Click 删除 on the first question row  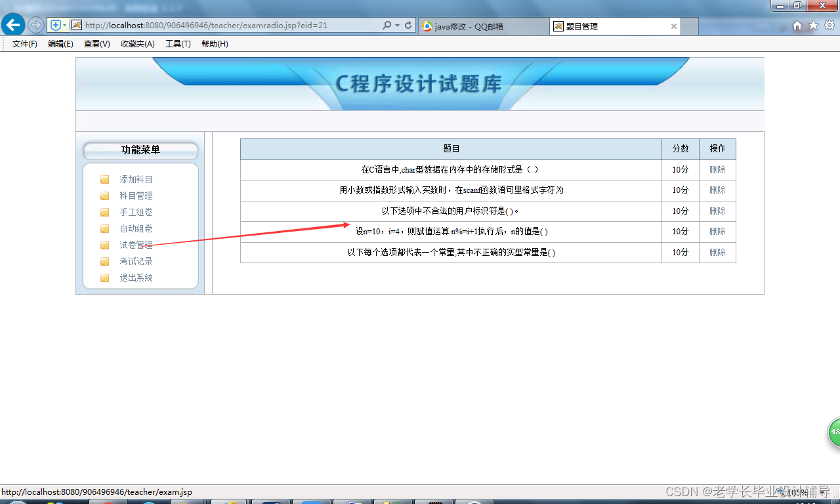point(717,169)
